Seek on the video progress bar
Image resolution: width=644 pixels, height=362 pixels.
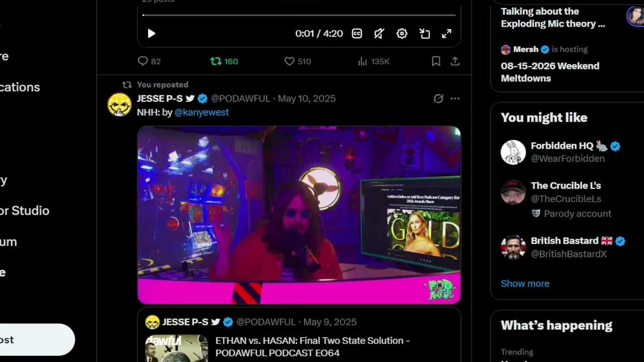pyautogui.click(x=299, y=15)
